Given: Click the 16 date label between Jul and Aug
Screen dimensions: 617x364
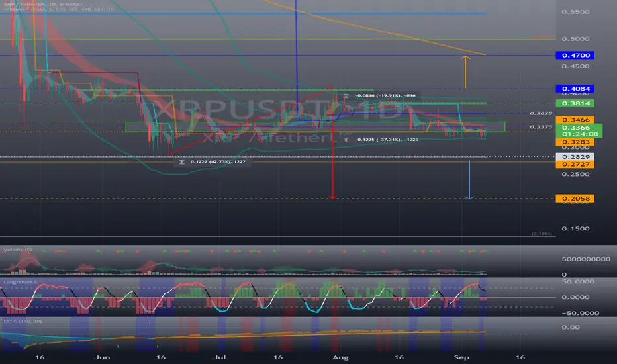Looking at the screenshot, I should (x=278, y=357).
